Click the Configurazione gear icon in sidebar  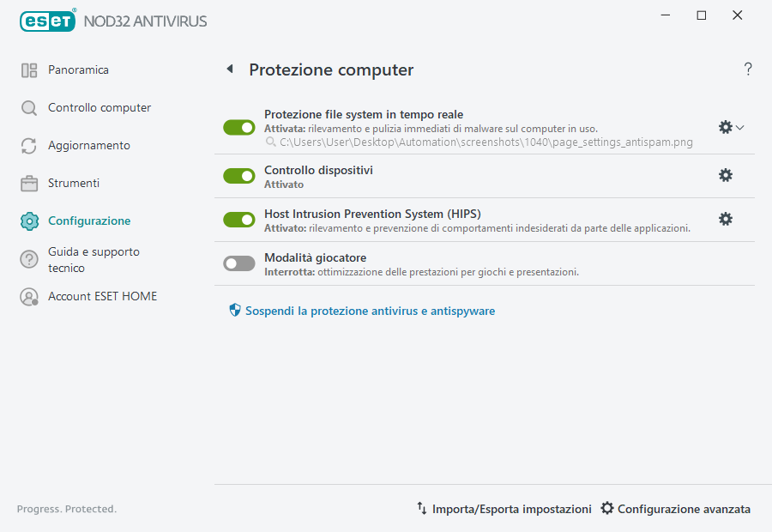(x=28, y=221)
